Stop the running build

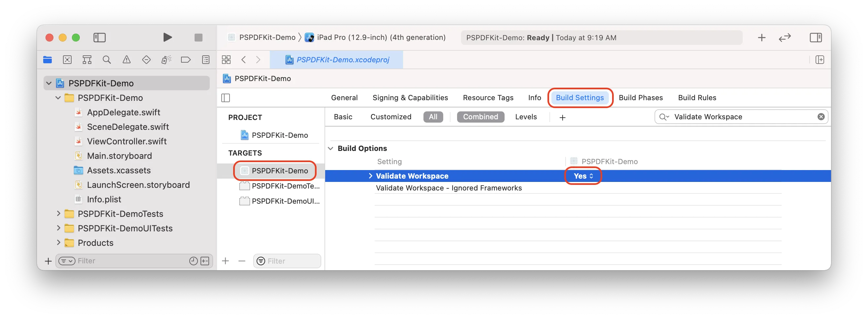198,37
